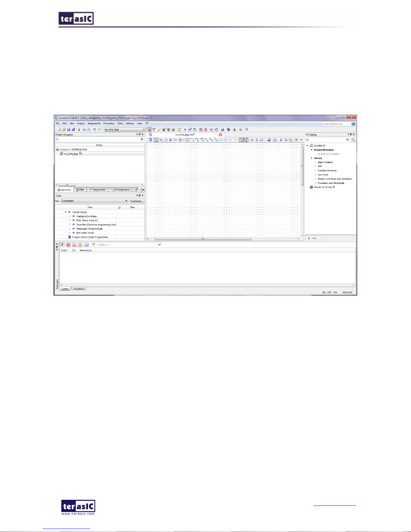The width and height of the screenshot is (411, 532).
Task: Toggle the All messages filter button
Action: (62, 245)
